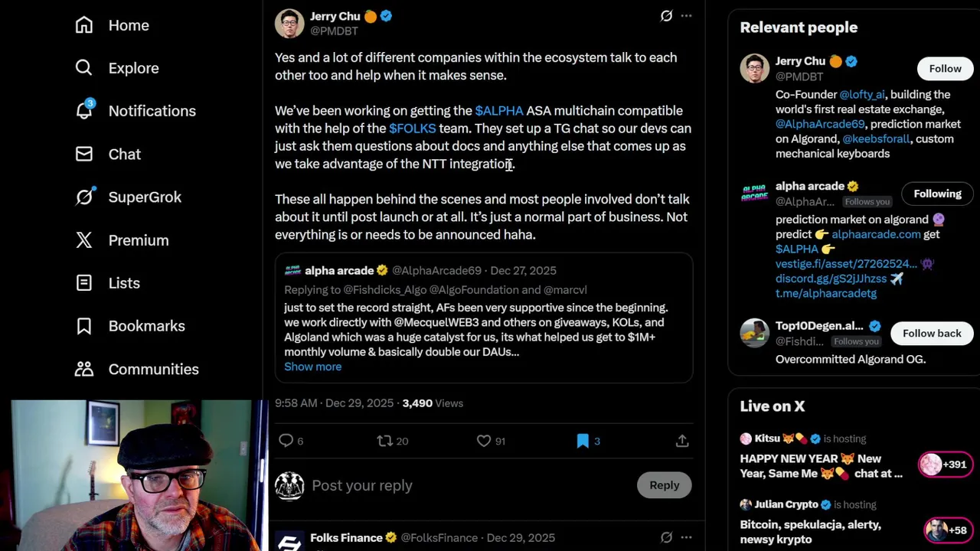Open the Notifications bell icon
980x551 pixels.
coord(84,111)
